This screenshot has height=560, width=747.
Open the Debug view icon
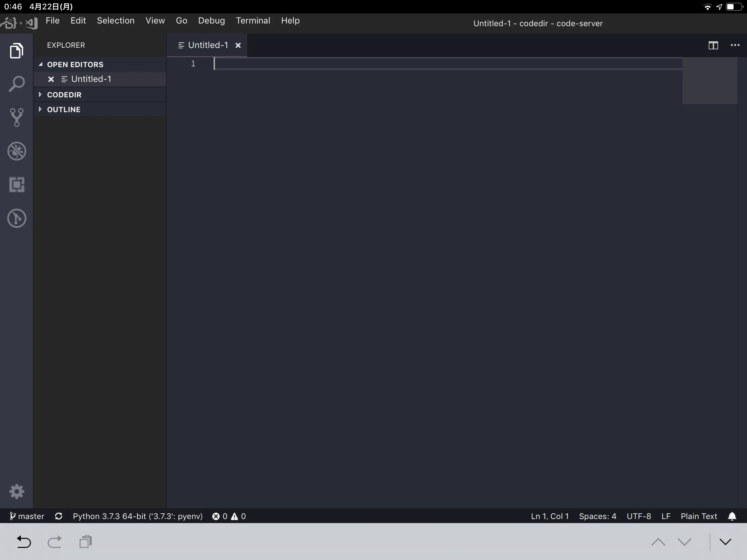(16, 151)
